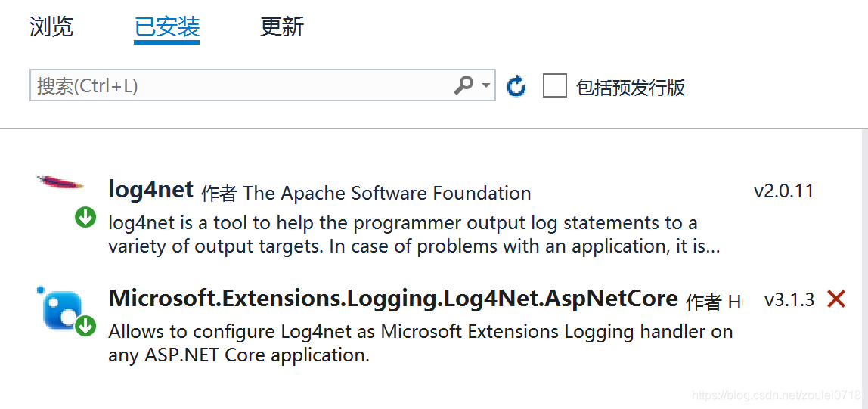Click green installed arrow on Log4Net.AspNetCore

85,327
